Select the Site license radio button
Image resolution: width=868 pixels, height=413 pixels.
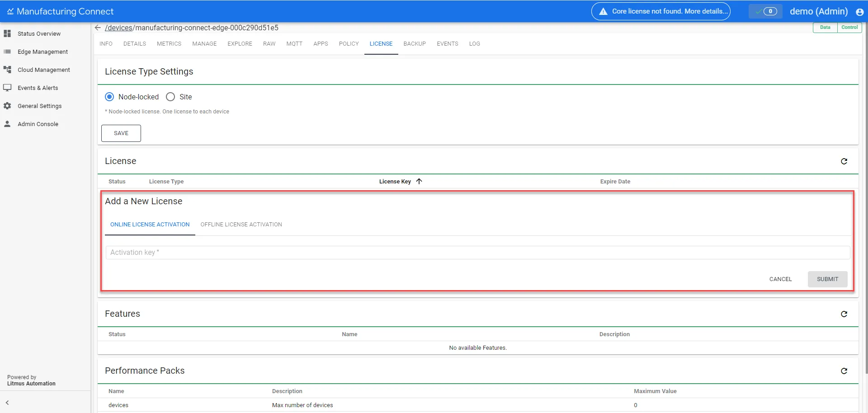click(170, 97)
